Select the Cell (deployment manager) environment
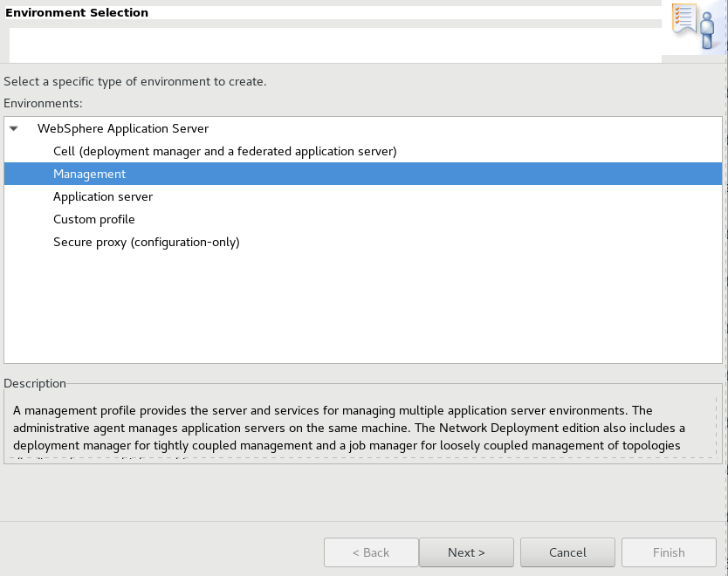Image resolution: width=728 pixels, height=576 pixels. pyautogui.click(x=224, y=151)
